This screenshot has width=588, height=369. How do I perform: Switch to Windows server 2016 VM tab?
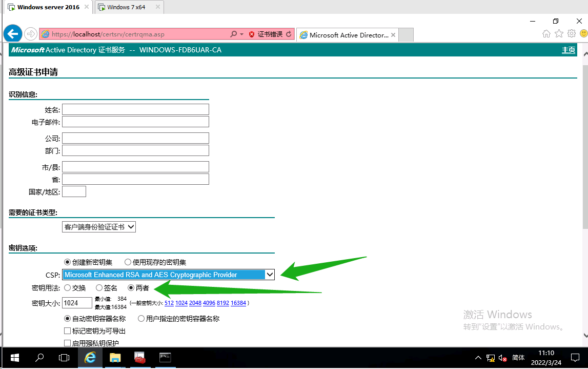pos(48,7)
